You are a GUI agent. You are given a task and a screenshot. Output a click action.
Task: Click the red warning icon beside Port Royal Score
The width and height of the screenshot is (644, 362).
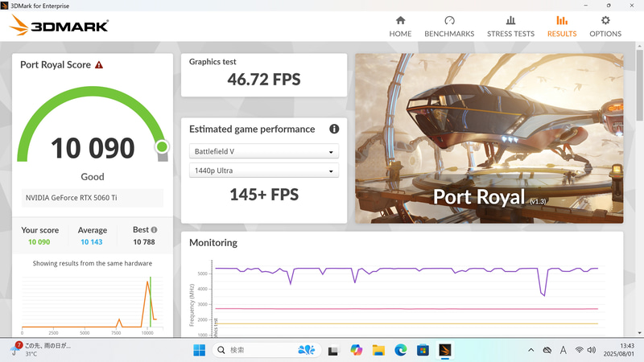(x=99, y=65)
